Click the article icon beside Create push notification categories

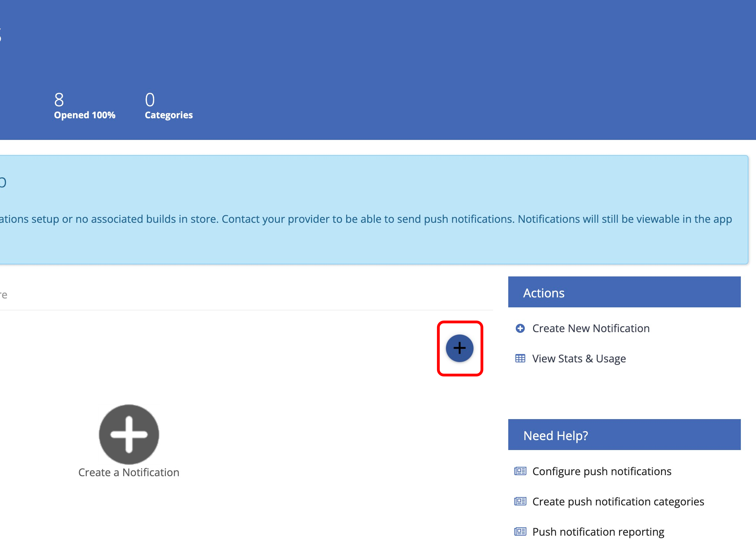point(520,501)
